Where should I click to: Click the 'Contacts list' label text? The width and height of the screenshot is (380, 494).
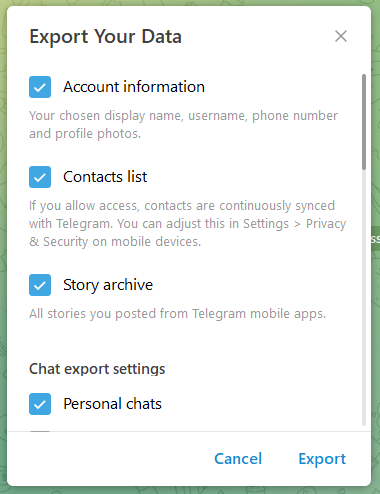pyautogui.click(x=105, y=177)
